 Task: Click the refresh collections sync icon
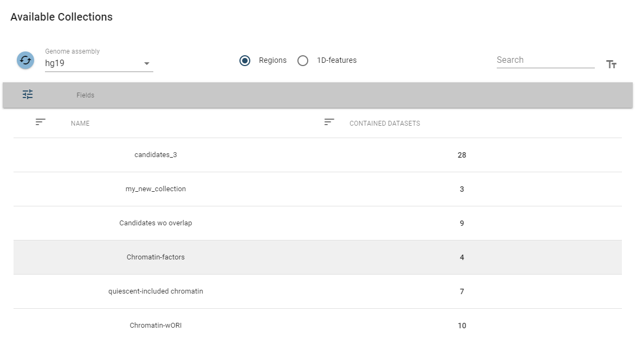coord(25,60)
